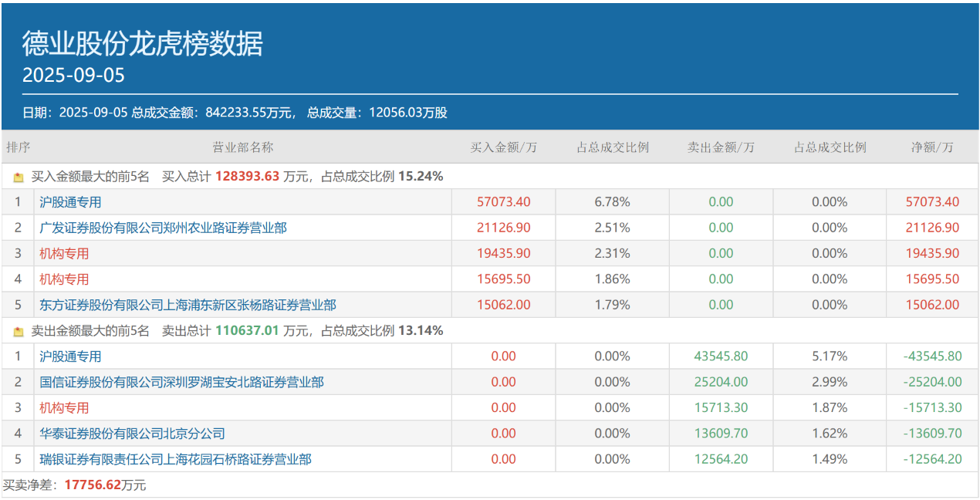This screenshot has height=500, width=980.
Task: Open 东方证券上海浦东新区张杨路营业部 link
Action: (188, 305)
